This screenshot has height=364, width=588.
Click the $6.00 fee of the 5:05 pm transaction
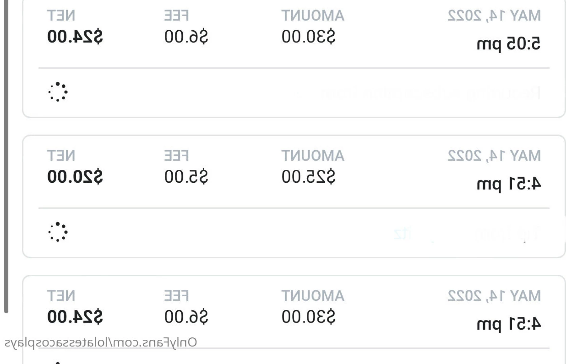(186, 36)
